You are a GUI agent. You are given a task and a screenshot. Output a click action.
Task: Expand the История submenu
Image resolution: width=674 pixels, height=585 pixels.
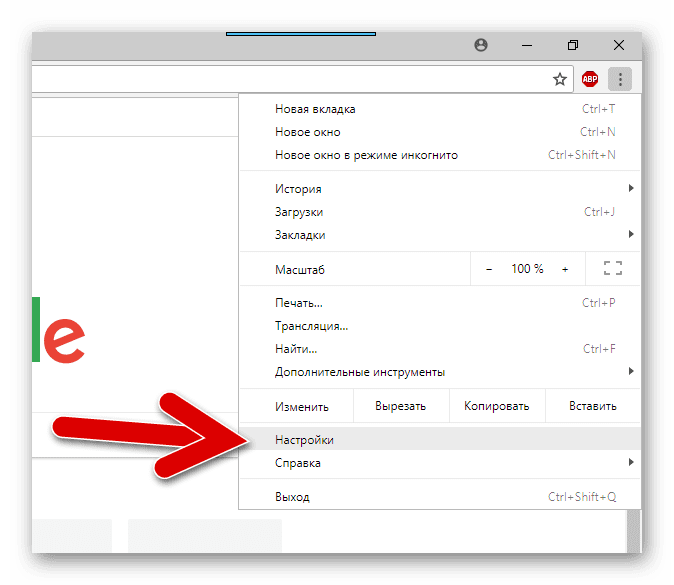(x=440, y=189)
